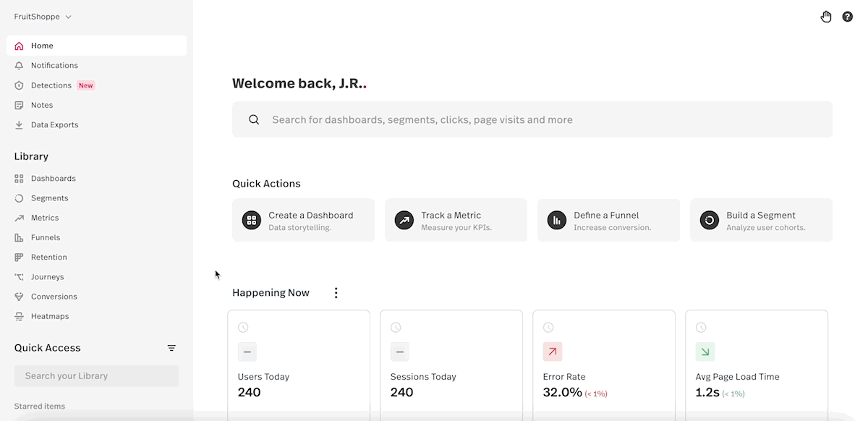
Task: Open the Happening Now three-dot menu
Action: pos(336,293)
